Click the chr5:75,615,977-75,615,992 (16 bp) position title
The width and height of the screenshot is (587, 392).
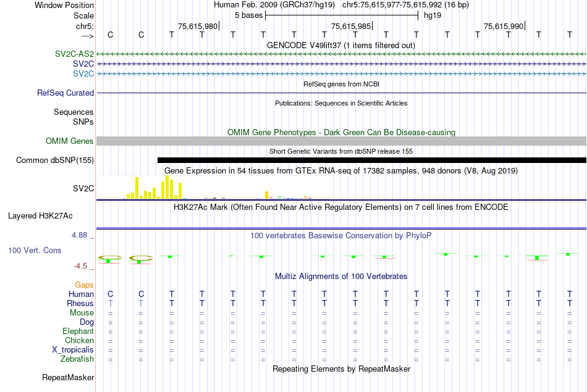[x=405, y=5]
